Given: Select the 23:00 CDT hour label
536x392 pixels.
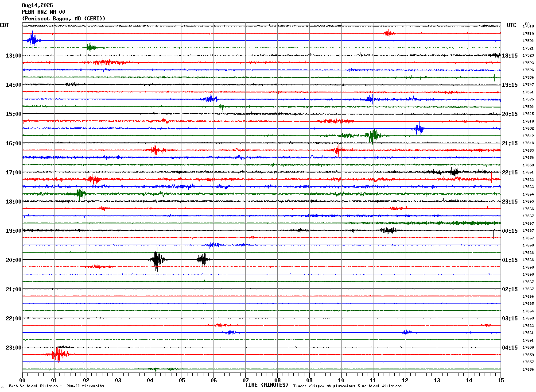Looking at the screenshot, I should point(14,348).
